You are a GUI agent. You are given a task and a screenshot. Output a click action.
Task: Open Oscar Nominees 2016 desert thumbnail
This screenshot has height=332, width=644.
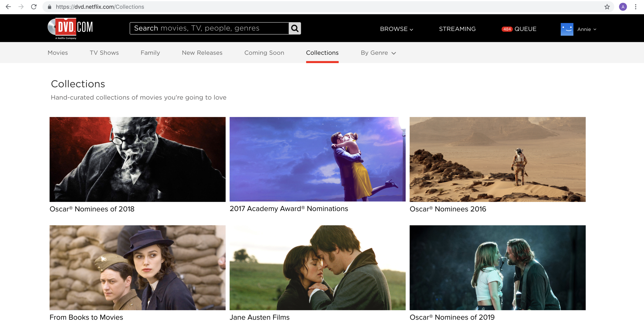[x=497, y=159]
